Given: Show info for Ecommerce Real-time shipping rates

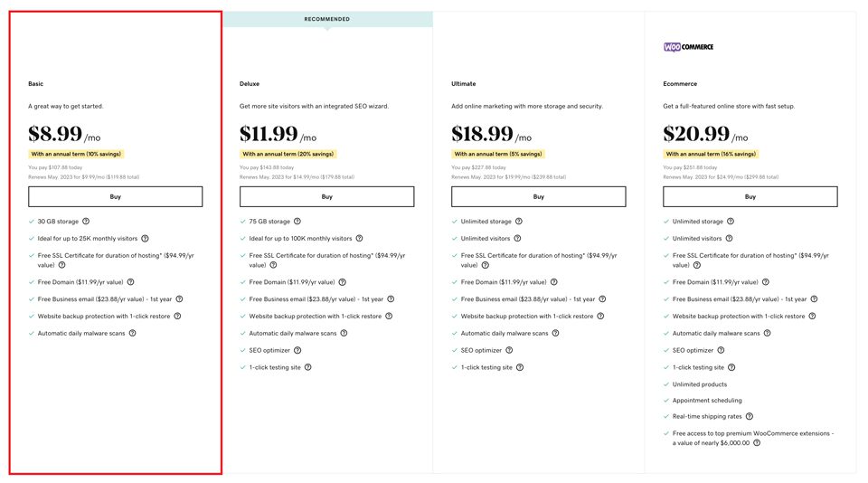Looking at the screenshot, I should tap(749, 417).
